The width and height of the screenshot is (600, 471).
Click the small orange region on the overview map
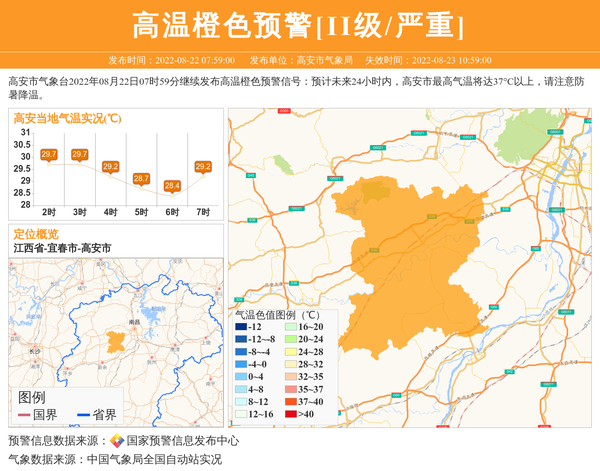116,342
